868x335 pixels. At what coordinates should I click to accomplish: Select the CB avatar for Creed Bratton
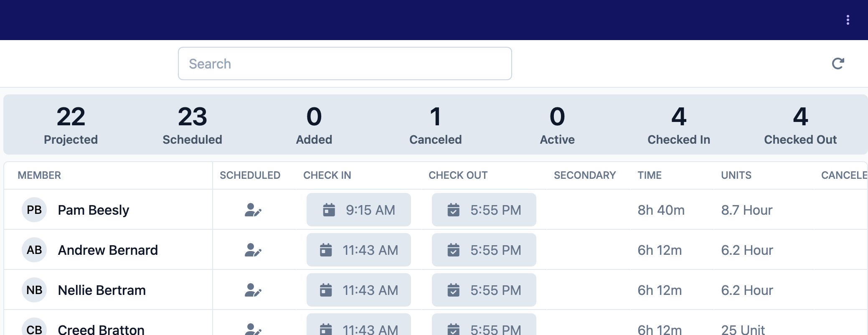click(x=34, y=327)
